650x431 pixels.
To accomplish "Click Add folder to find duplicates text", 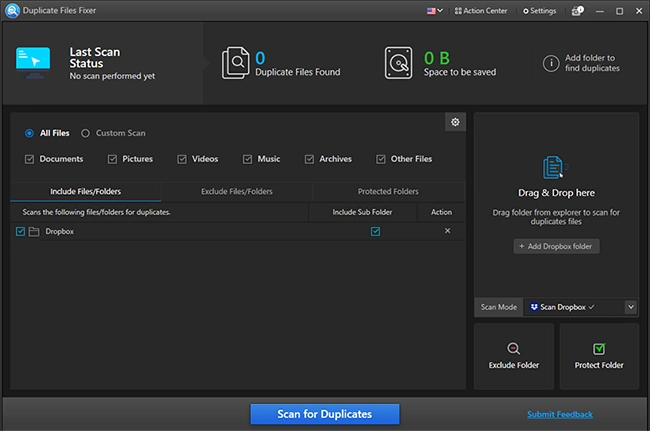I will pyautogui.click(x=592, y=63).
